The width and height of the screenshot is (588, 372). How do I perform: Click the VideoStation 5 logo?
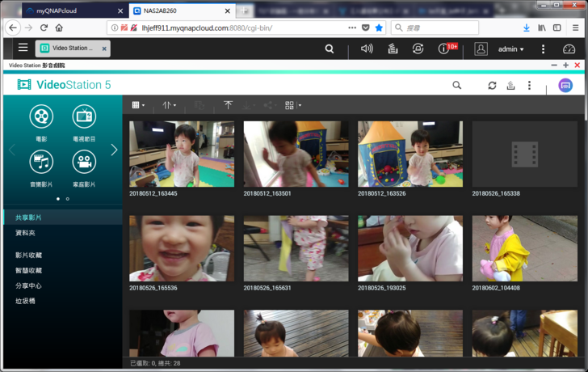pyautogui.click(x=64, y=85)
